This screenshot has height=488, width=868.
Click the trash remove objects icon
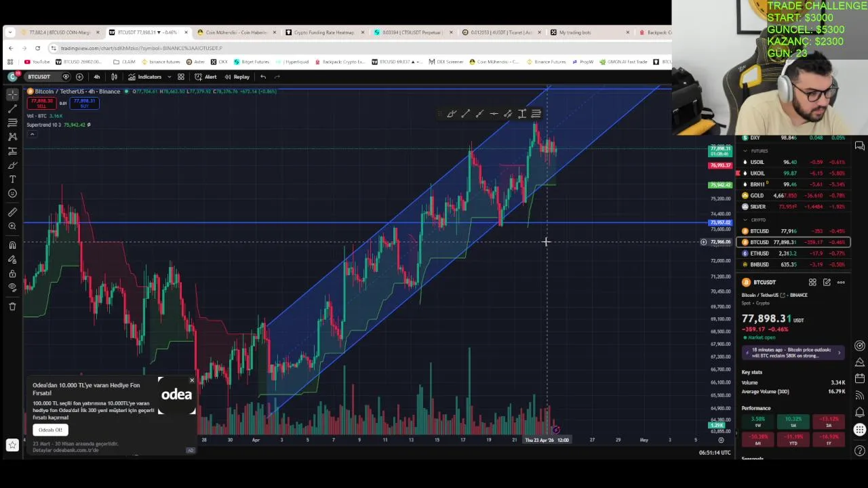(x=12, y=306)
